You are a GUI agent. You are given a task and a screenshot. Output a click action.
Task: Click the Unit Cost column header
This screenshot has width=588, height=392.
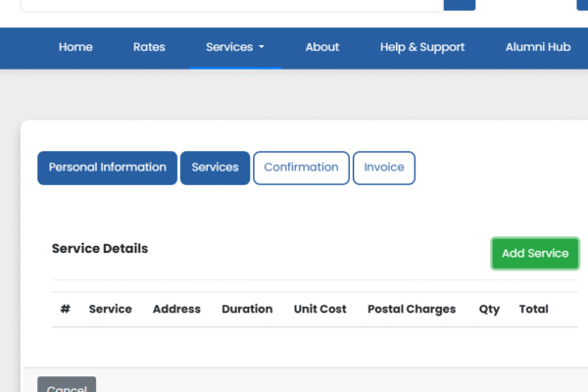click(319, 309)
